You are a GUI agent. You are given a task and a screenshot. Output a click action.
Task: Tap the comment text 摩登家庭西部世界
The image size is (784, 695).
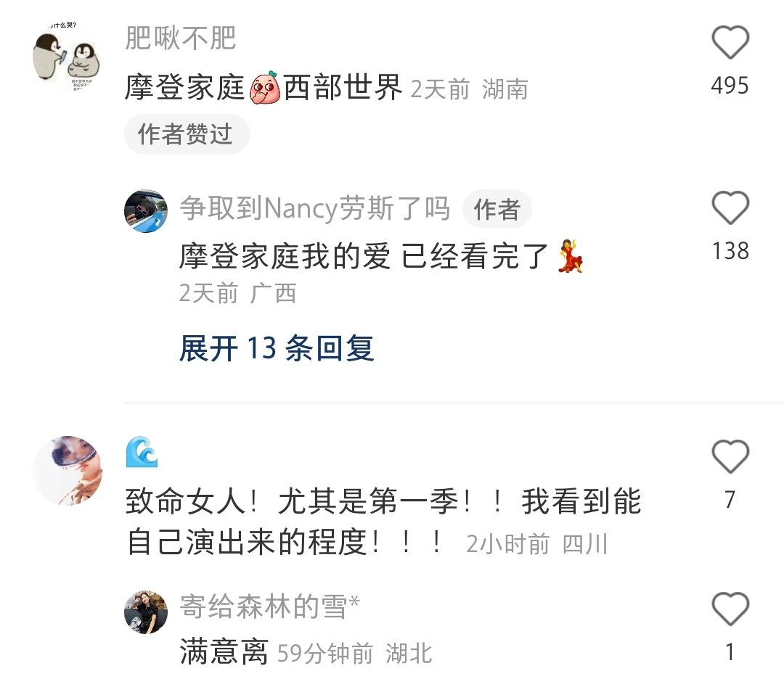tap(264, 88)
